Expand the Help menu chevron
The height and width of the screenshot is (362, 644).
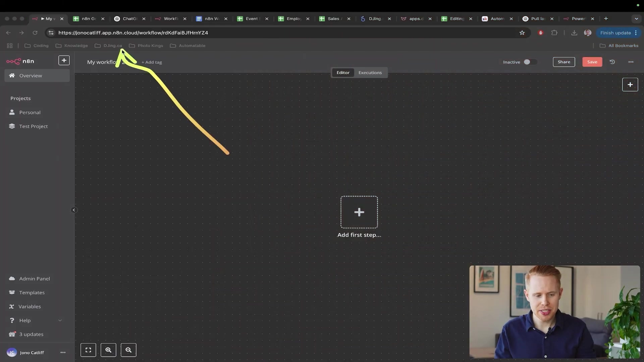point(60,320)
